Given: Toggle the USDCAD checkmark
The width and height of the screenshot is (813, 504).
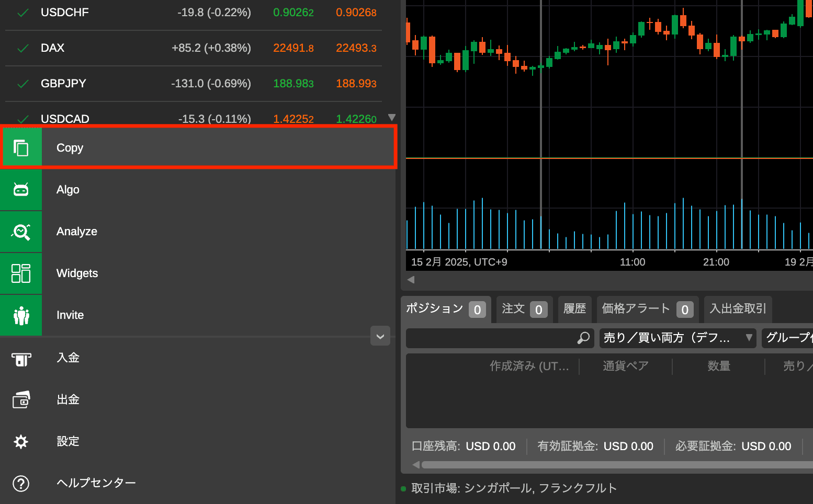Looking at the screenshot, I should pyautogui.click(x=23, y=119).
